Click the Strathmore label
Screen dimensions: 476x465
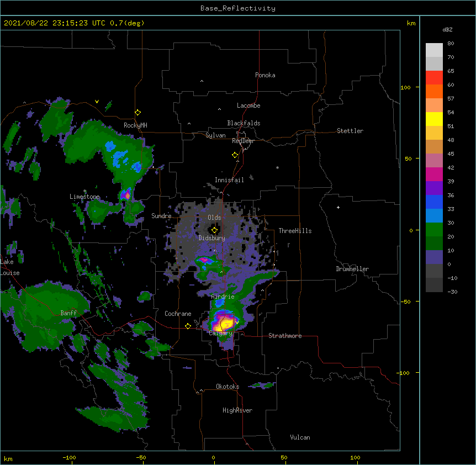pos(285,336)
